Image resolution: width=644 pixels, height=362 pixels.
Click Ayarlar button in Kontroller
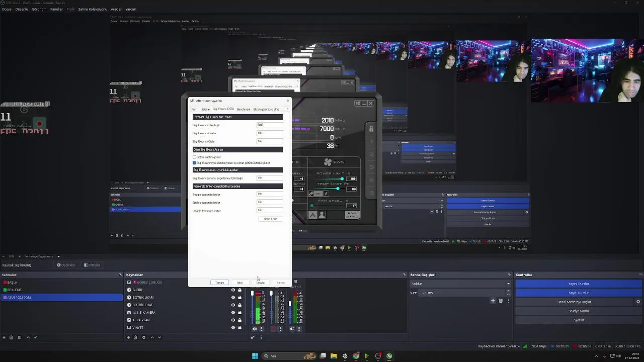(x=579, y=320)
